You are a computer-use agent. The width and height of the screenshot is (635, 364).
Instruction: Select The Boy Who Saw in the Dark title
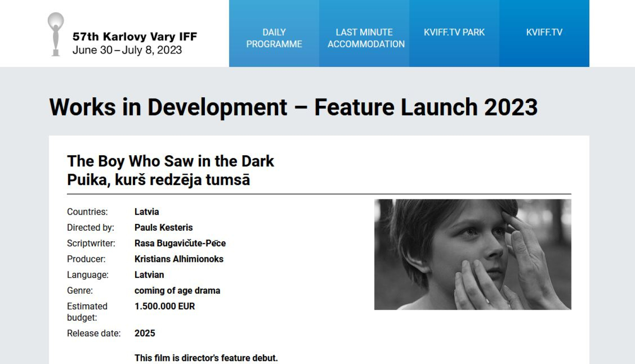pos(171,161)
